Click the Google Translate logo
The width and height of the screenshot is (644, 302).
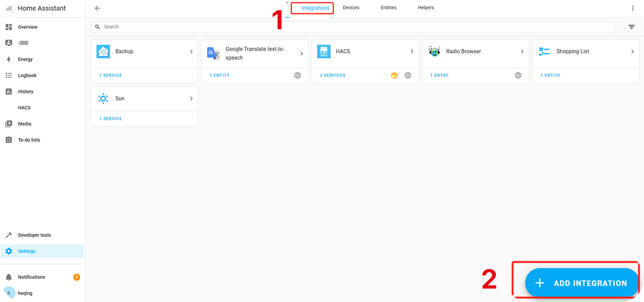213,54
